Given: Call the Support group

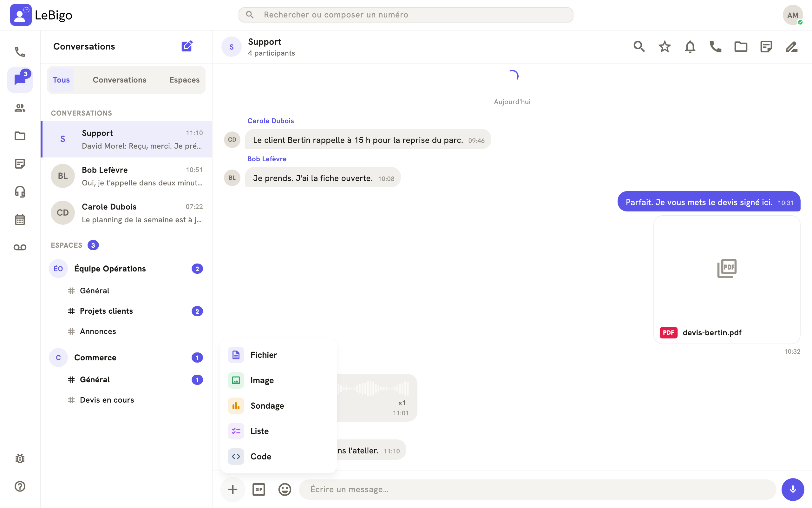Looking at the screenshot, I should (715, 46).
